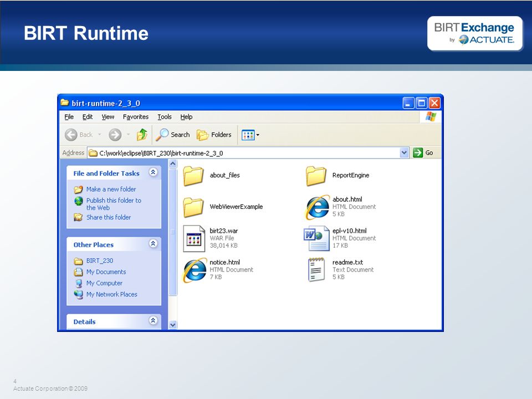Screen dimensions: 532x399
Task: Expand the Address bar dropdown
Action: click(x=404, y=153)
